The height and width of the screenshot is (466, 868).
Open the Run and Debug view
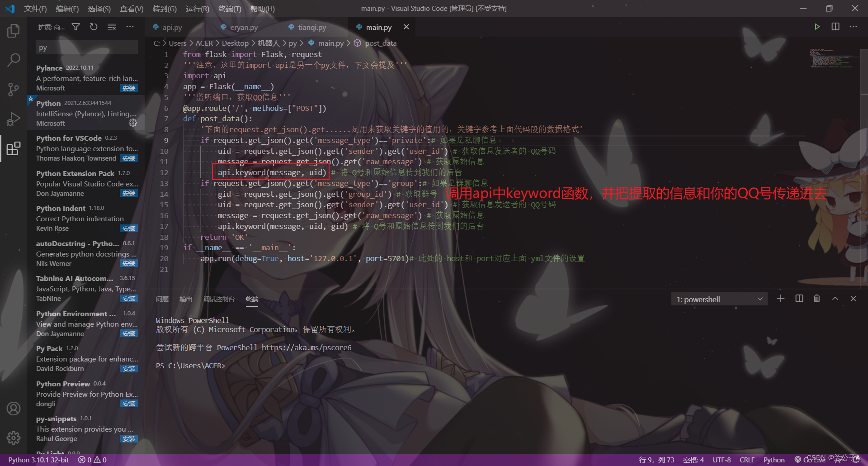pyautogui.click(x=14, y=119)
